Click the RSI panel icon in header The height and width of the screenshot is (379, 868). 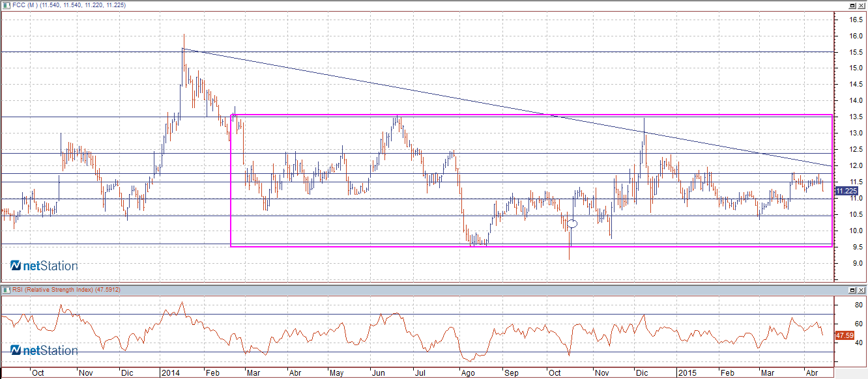pyautogui.click(x=7, y=289)
